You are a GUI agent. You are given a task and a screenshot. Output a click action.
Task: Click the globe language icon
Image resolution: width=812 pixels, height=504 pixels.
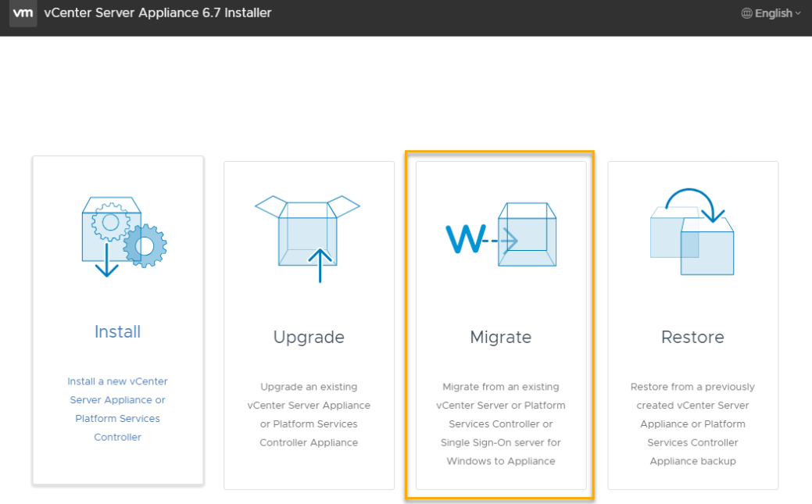click(746, 13)
